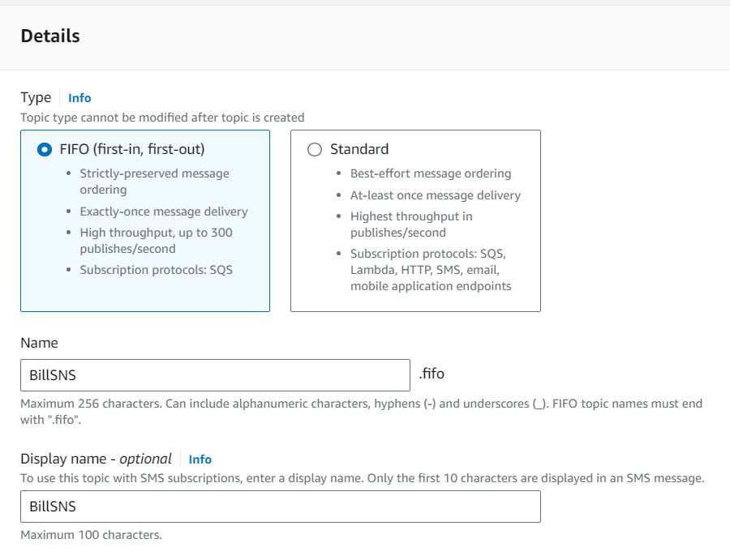Click into the Name input field
730x560 pixels.
pyautogui.click(x=215, y=375)
